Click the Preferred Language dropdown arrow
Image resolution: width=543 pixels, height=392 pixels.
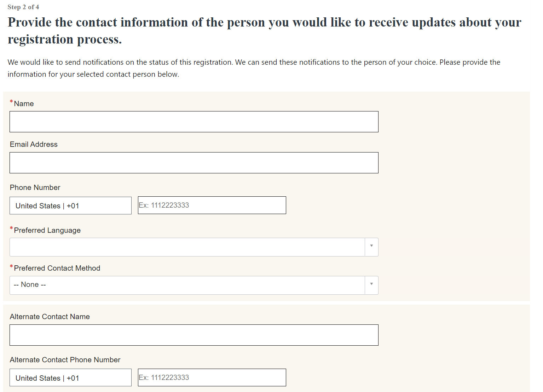tap(371, 246)
